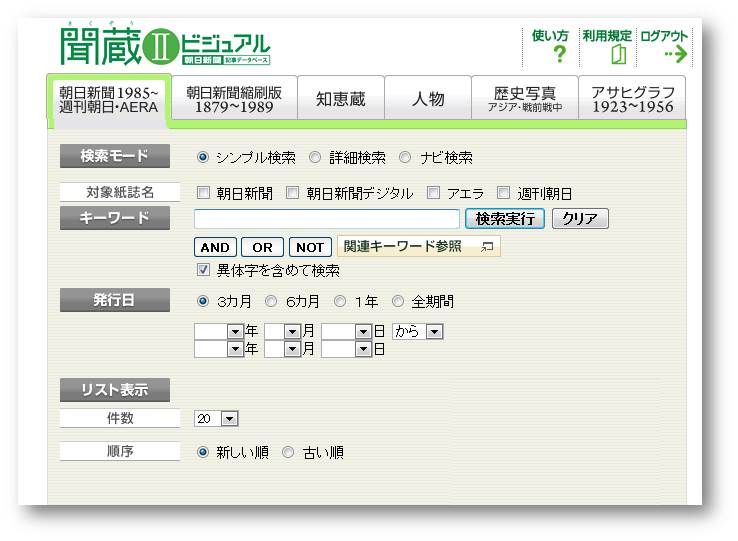Open the end day 日 dropdown
This screenshot has height=541, width=738.
(x=346, y=349)
